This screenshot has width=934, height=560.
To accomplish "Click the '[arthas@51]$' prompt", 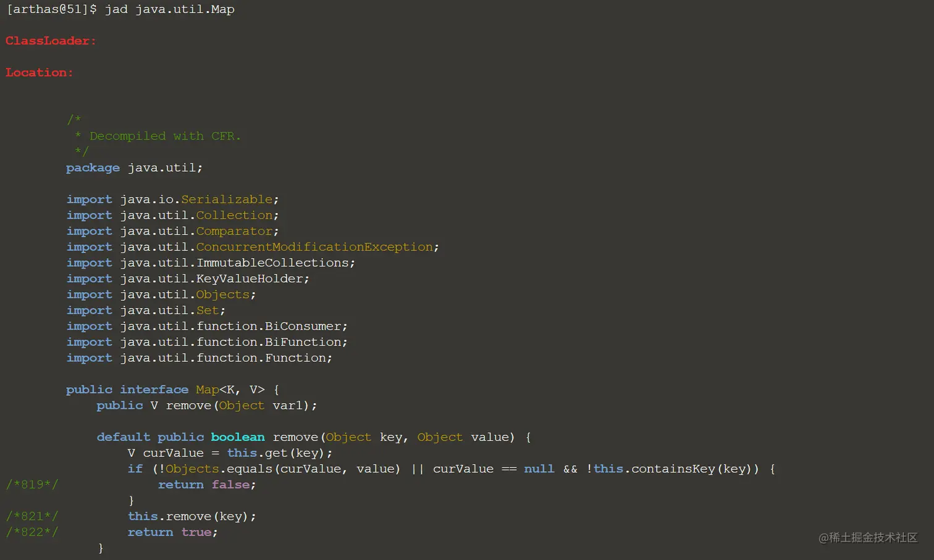I will pos(52,9).
